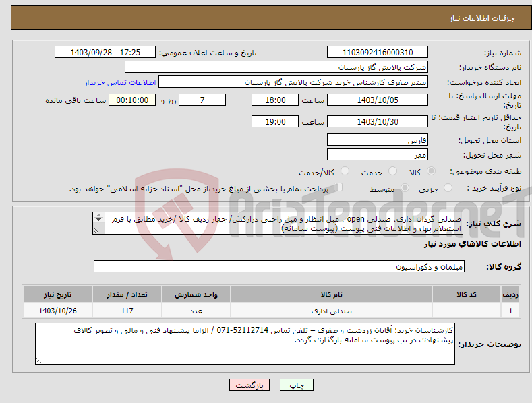Click the تاریخ نیاز column header
This screenshot has width=532, height=403.
[57, 294]
